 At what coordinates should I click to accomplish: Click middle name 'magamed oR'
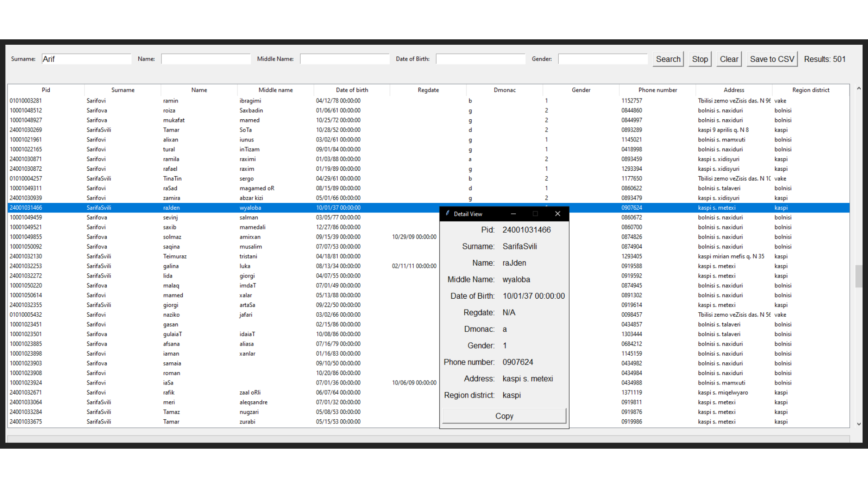[x=257, y=188]
